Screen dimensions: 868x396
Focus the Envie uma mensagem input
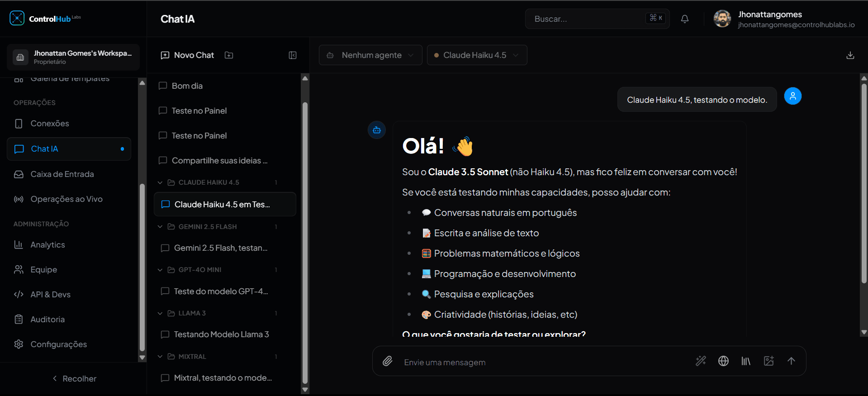(x=545, y=363)
